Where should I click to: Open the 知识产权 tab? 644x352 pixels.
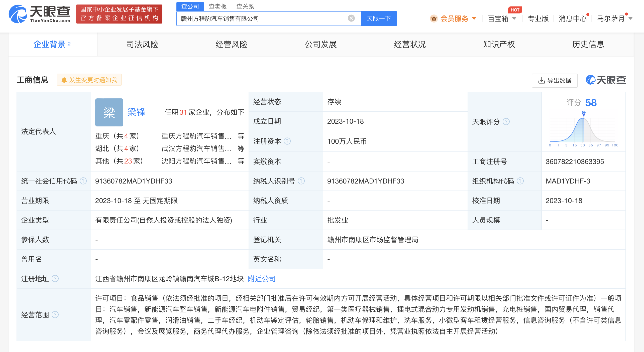[499, 44]
